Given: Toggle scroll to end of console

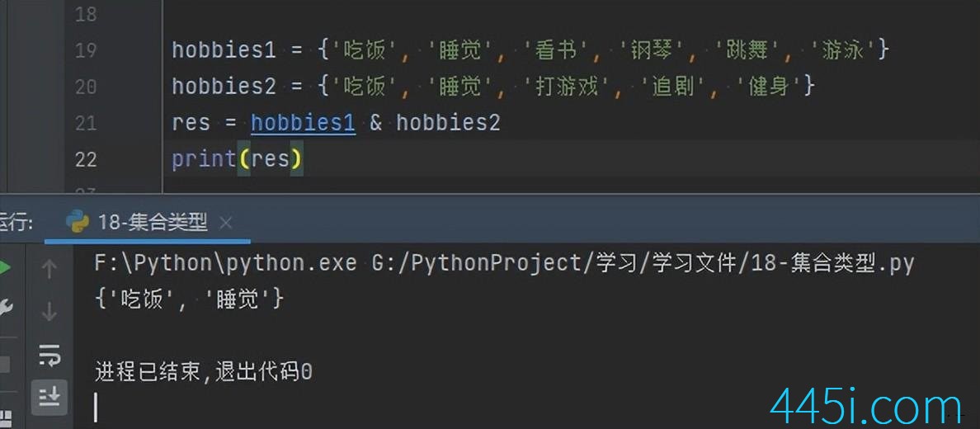Looking at the screenshot, I should (49, 397).
